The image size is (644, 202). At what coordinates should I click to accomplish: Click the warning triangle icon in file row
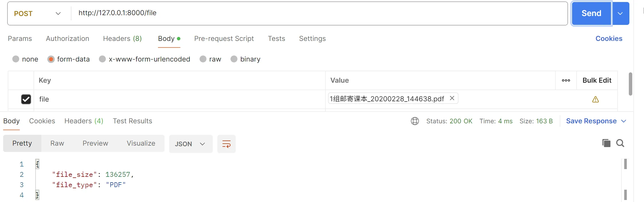coord(595,99)
